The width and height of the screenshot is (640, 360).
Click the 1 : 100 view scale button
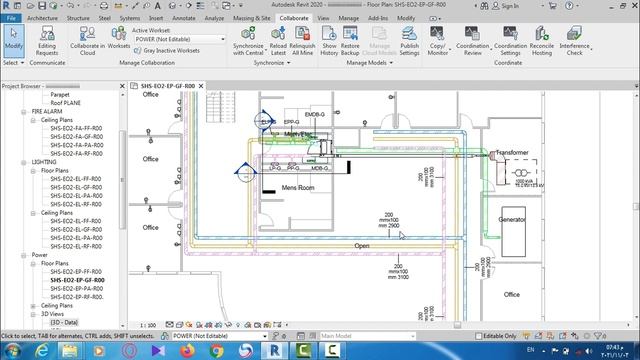tap(148, 325)
